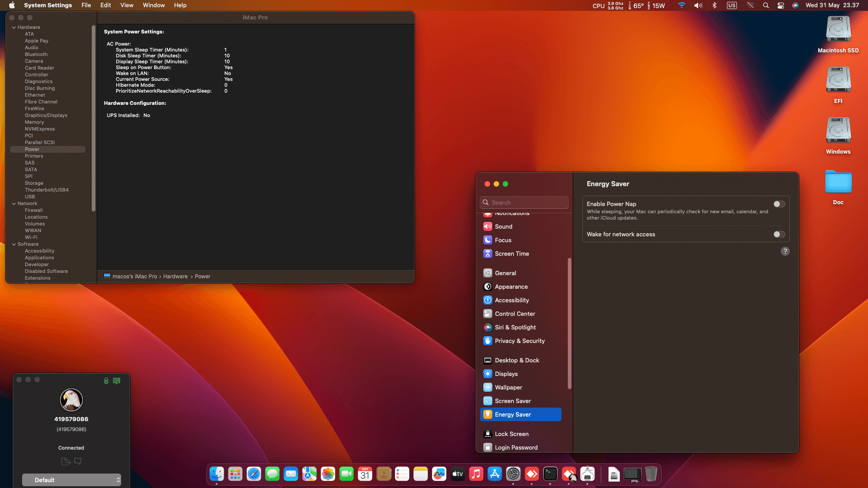Screen dimensions: 868x488
Task: Open the Window menu in menu bar
Action: 153,5
